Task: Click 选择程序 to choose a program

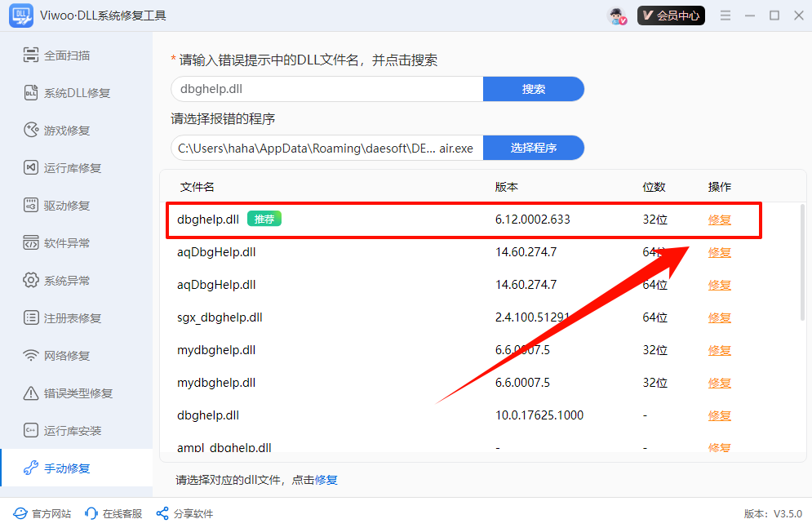Action: pyautogui.click(x=533, y=148)
